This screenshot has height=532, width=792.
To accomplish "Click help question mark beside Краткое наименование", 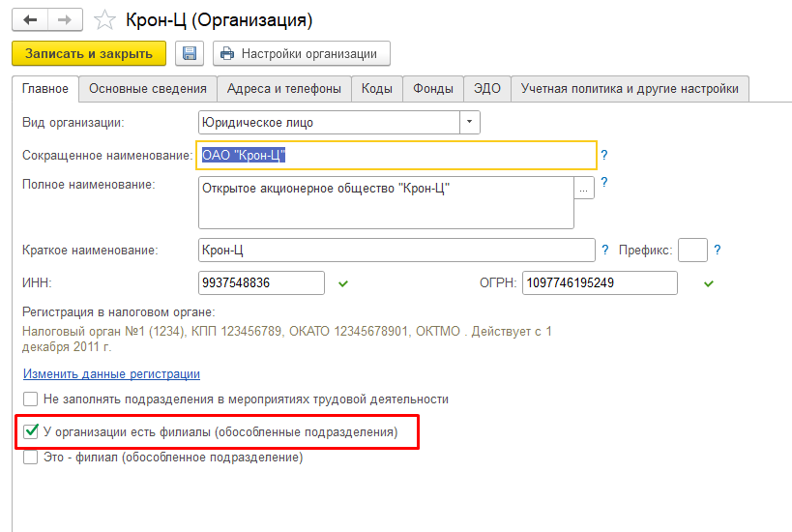I will coord(605,250).
